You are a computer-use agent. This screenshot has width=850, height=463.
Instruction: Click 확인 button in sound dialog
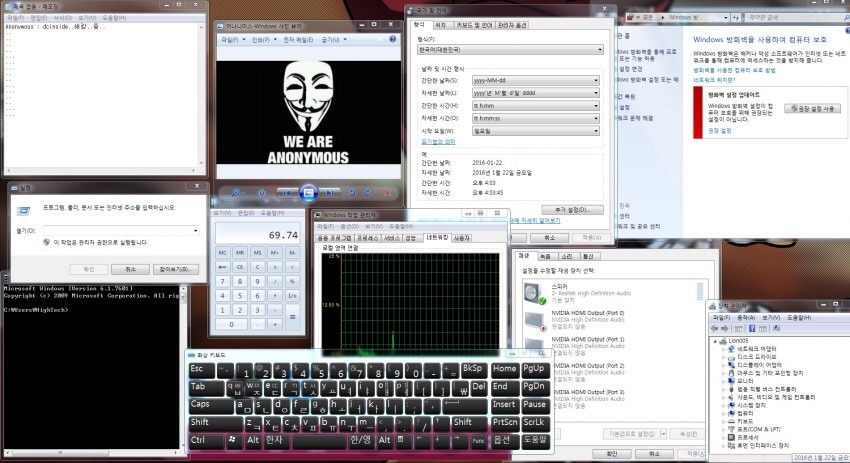[612, 453]
